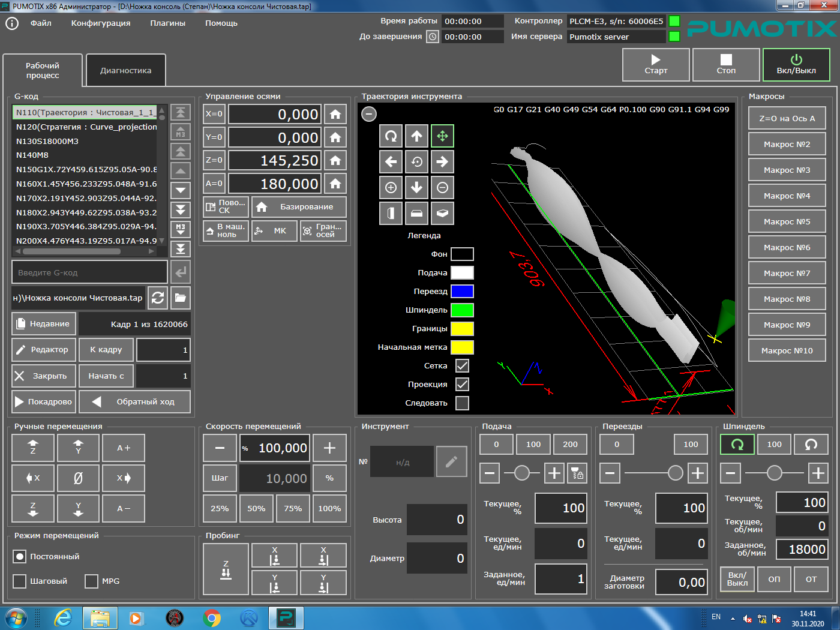This screenshot has width=840, height=630.
Task: Open the Редактор G-code editor
Action: point(44,350)
